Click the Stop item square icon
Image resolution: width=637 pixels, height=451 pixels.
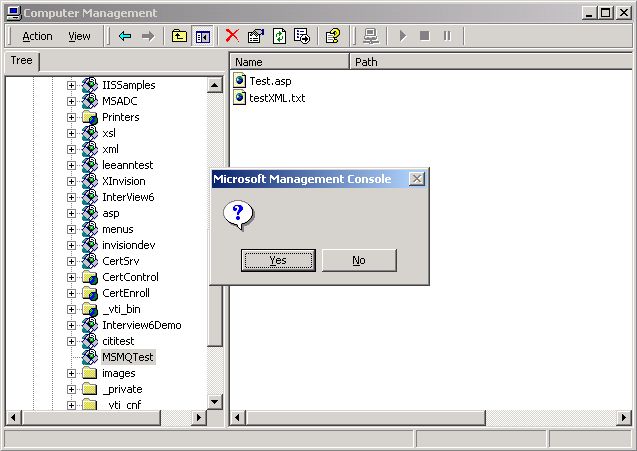click(x=425, y=36)
